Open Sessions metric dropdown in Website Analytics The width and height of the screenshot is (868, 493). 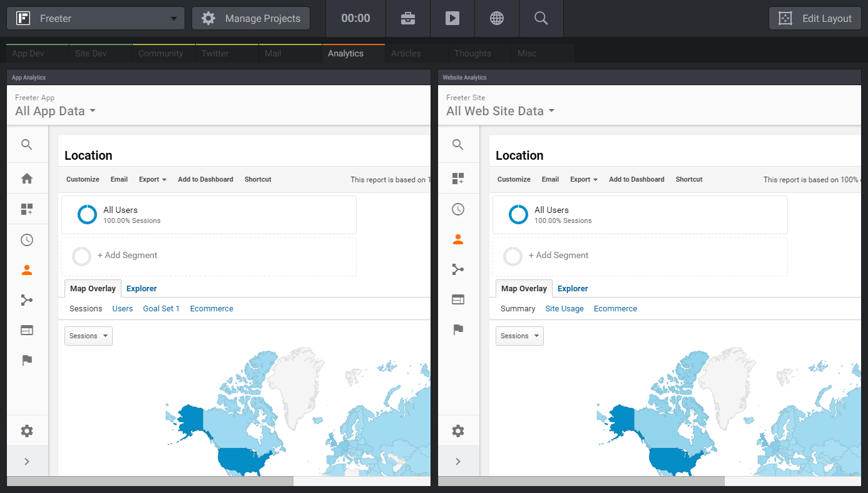point(519,336)
